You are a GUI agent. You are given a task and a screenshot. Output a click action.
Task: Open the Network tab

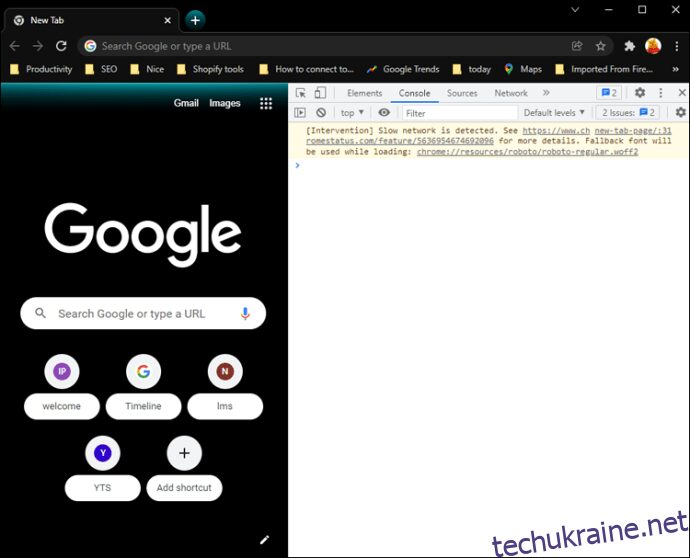511,93
